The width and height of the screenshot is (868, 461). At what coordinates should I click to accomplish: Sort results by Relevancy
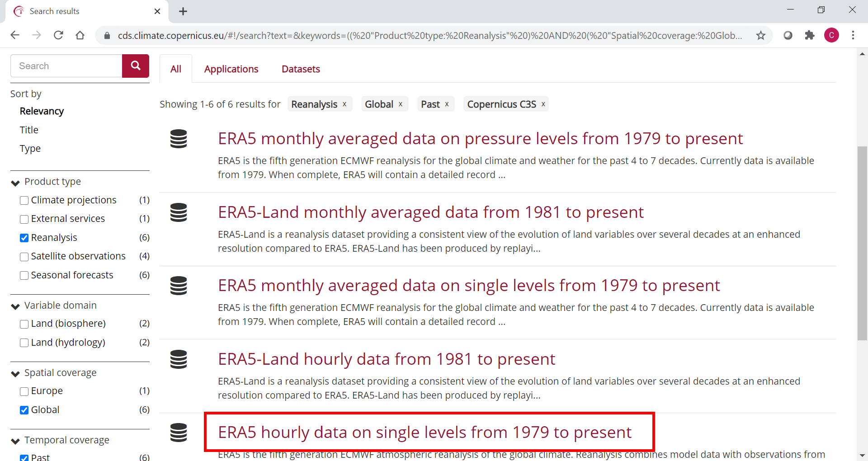coord(42,111)
